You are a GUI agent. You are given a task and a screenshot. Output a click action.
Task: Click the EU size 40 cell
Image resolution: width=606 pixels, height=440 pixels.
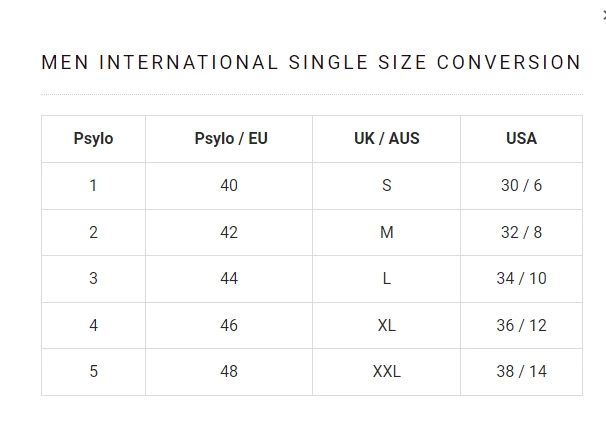click(x=229, y=186)
